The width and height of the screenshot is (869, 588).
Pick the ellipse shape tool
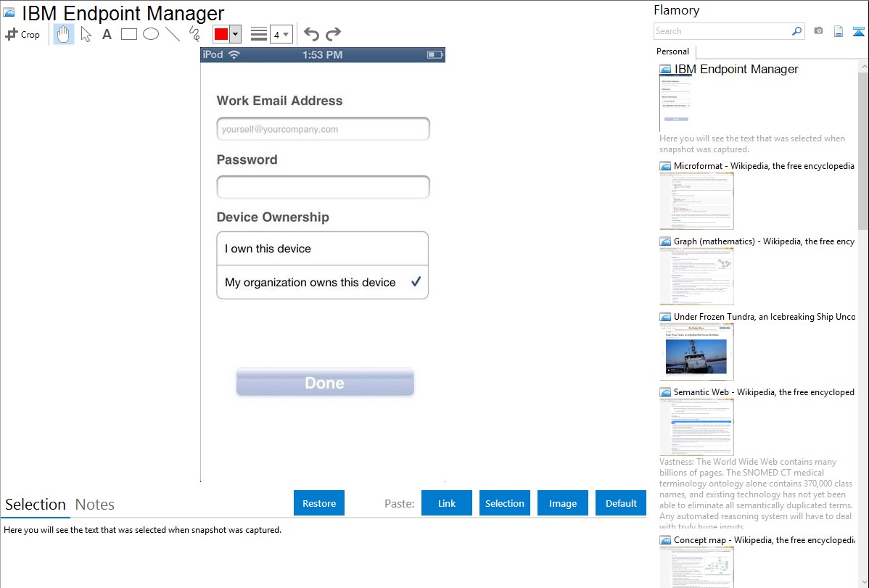click(x=151, y=34)
